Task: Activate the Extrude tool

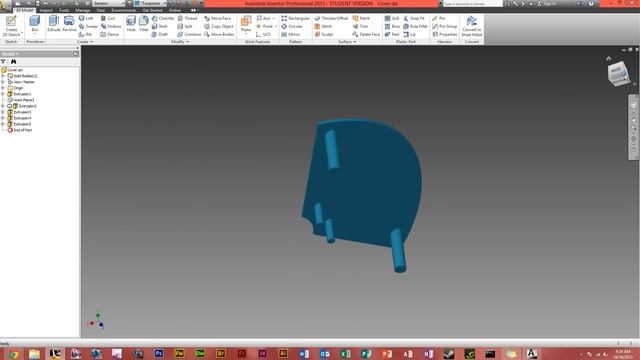Action: point(53,24)
